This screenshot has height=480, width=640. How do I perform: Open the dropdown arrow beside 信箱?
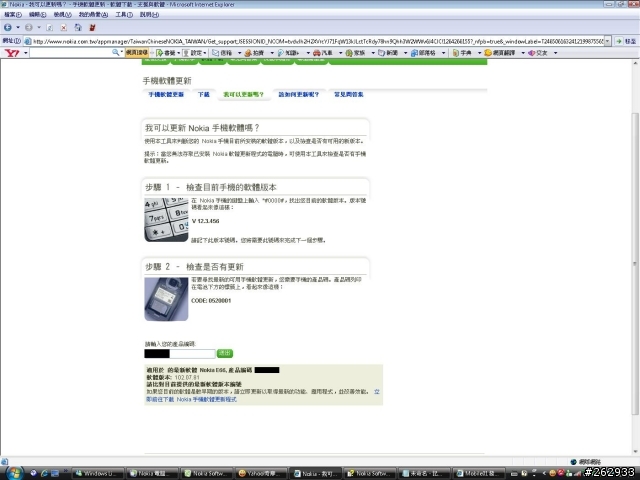[x=239, y=53]
